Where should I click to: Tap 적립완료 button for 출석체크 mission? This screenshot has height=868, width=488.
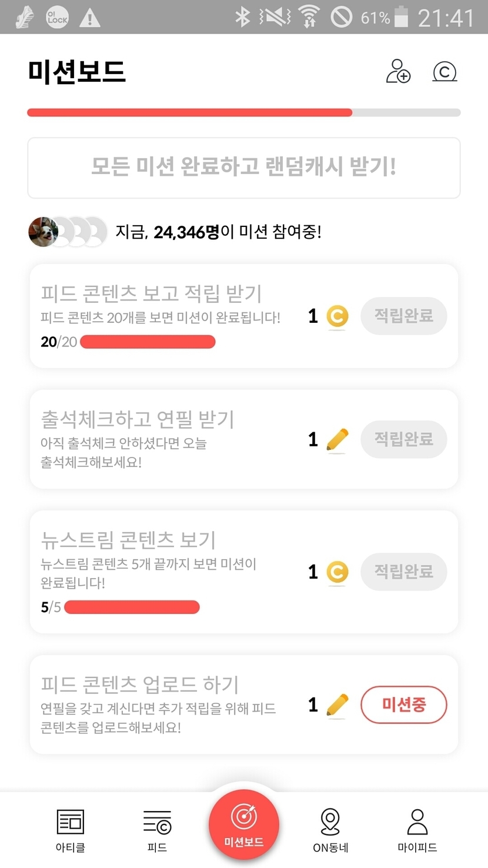(x=403, y=439)
